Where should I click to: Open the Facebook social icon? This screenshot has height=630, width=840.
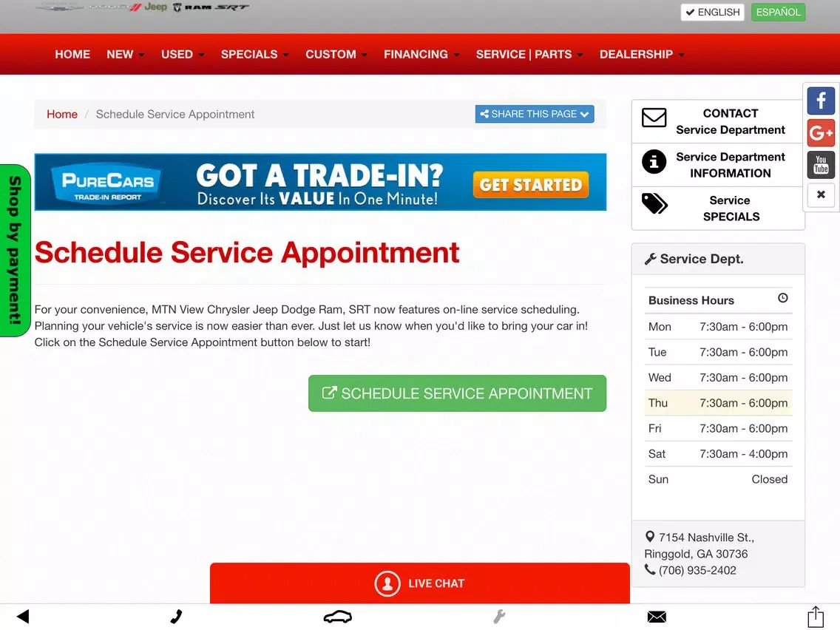click(x=821, y=100)
